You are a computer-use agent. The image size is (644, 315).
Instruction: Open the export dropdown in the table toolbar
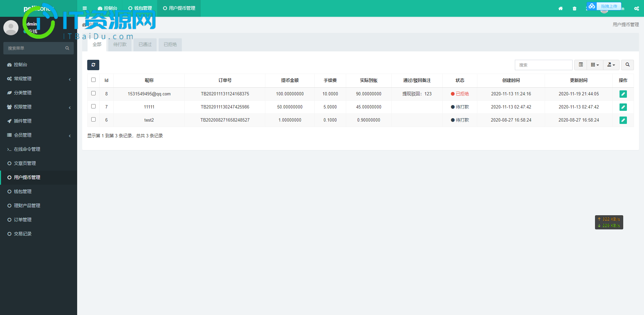611,65
